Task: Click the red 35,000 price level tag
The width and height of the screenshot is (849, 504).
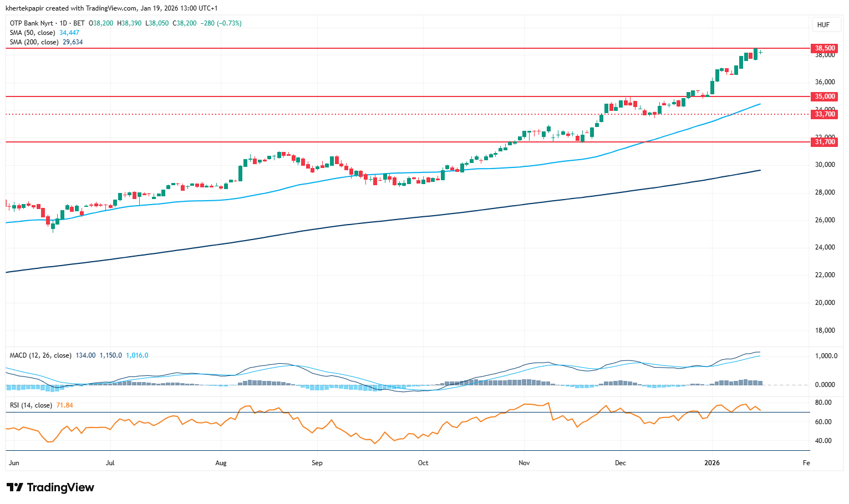Action: 825,96
